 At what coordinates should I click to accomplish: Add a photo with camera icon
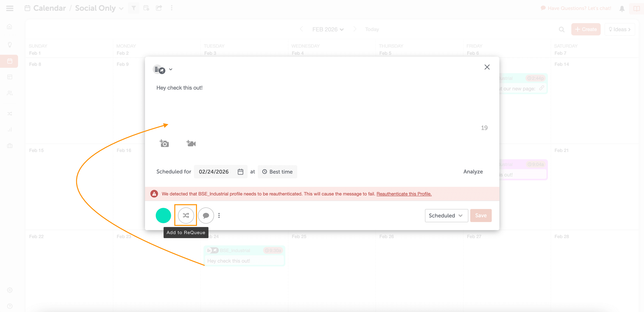click(164, 143)
